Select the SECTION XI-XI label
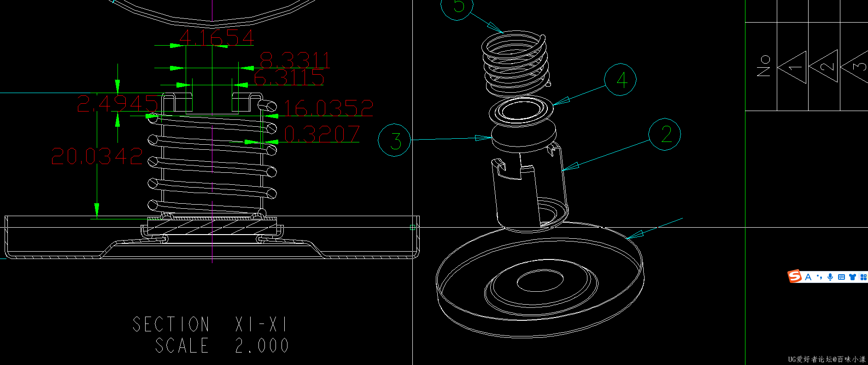Image resolution: width=868 pixels, height=365 pixels. click(210, 324)
